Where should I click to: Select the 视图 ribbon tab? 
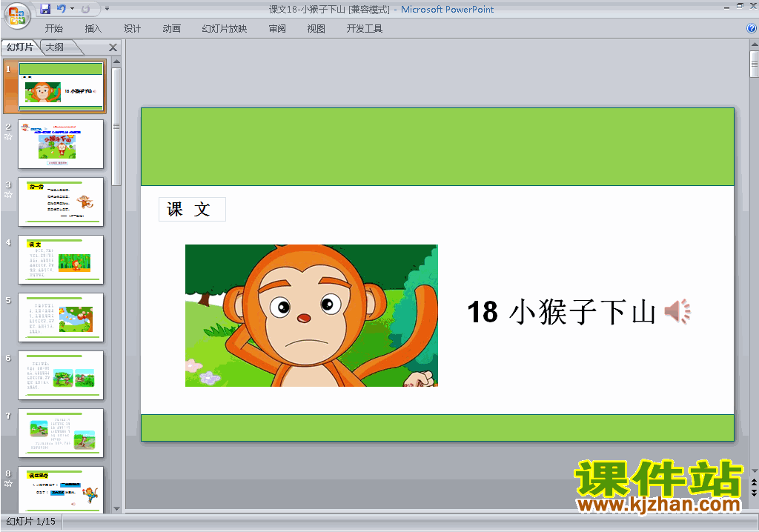316,29
